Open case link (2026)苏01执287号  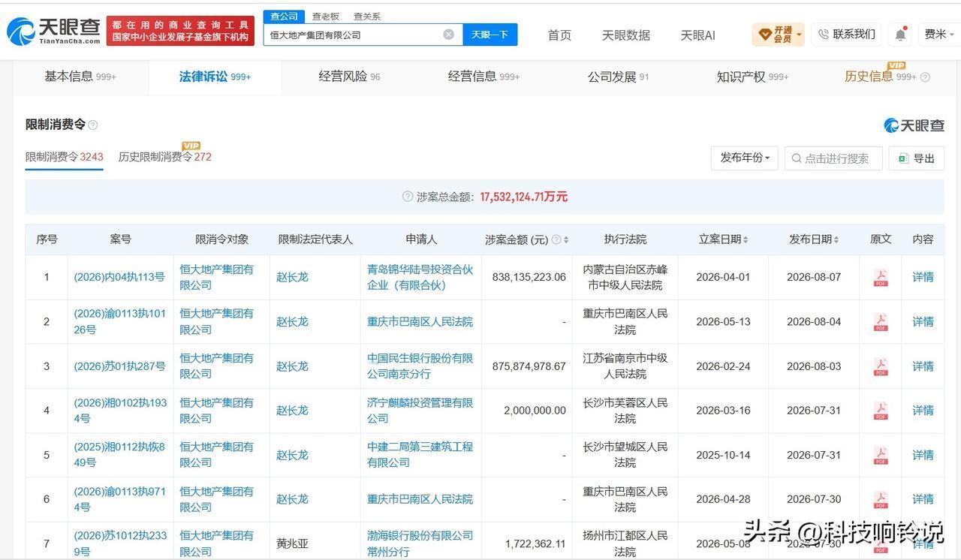coord(119,366)
